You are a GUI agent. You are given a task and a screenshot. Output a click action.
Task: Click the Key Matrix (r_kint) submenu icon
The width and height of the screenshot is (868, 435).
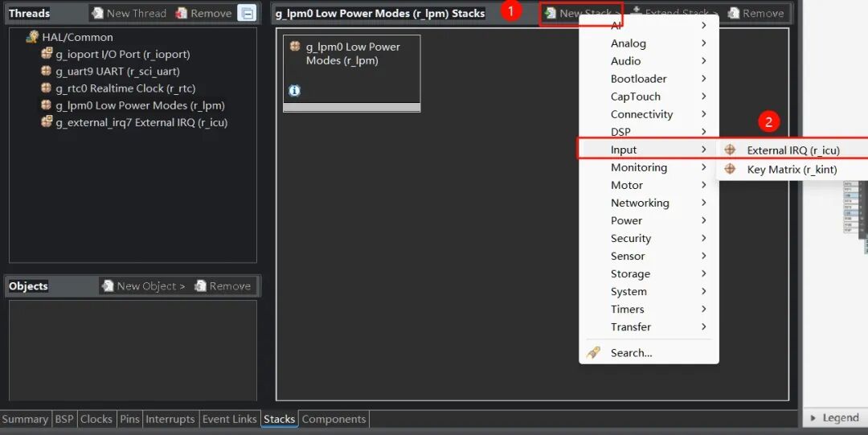730,169
